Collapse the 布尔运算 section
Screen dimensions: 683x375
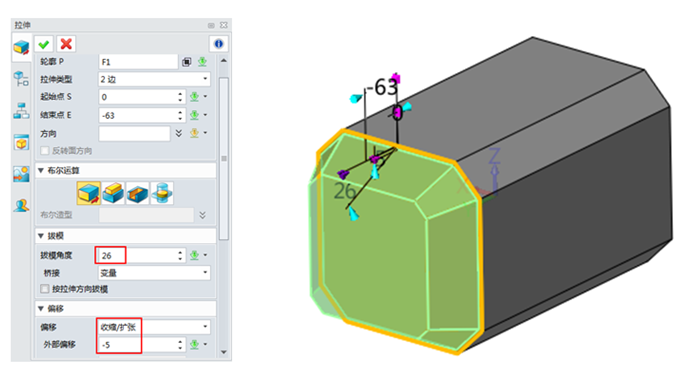tap(41, 170)
